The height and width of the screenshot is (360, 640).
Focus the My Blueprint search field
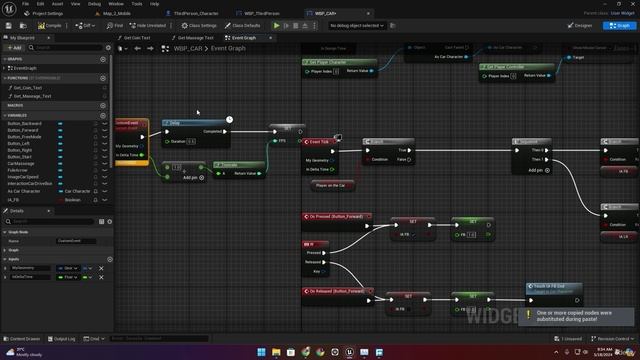pyautogui.click(x=65, y=48)
